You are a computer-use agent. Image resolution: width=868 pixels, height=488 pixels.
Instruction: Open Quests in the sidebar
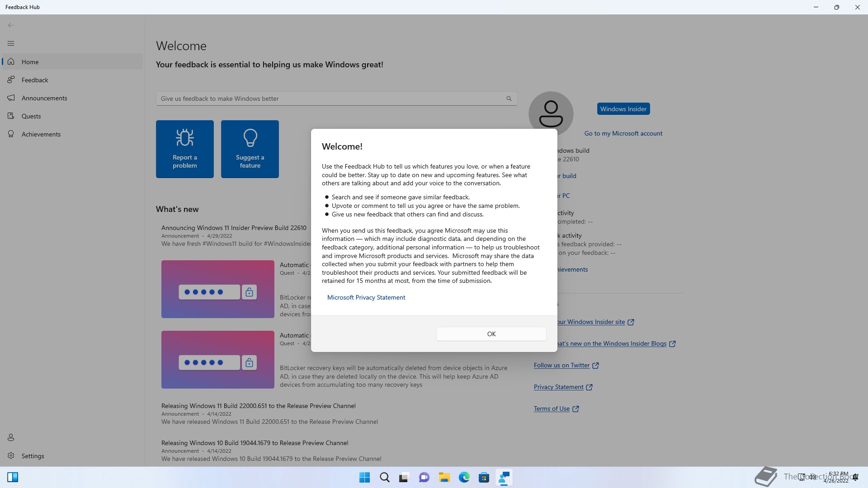tap(72, 116)
